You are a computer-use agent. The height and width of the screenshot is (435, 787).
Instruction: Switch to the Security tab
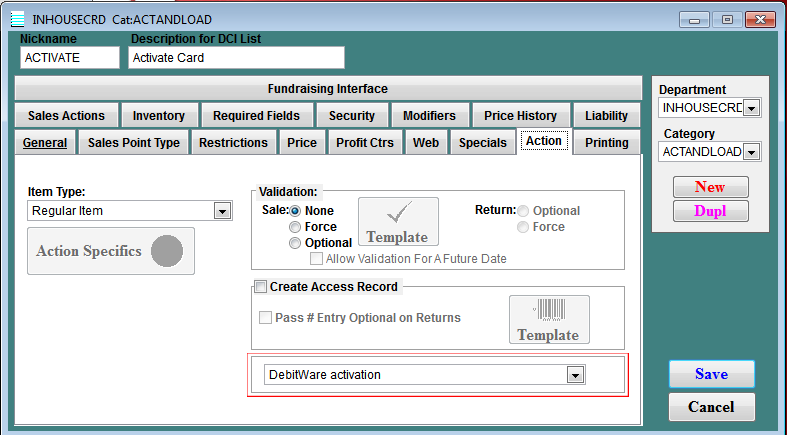click(352, 115)
